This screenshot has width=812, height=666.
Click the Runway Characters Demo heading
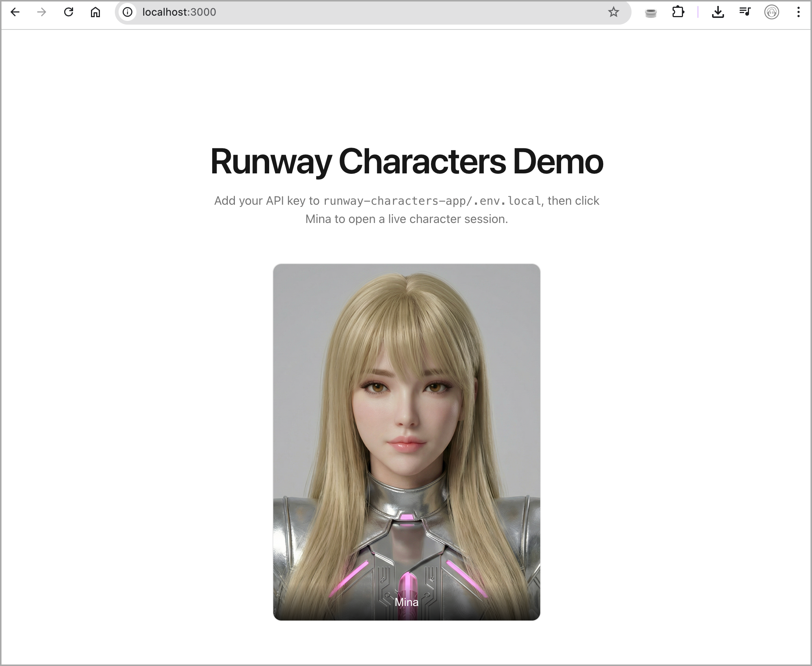click(407, 162)
